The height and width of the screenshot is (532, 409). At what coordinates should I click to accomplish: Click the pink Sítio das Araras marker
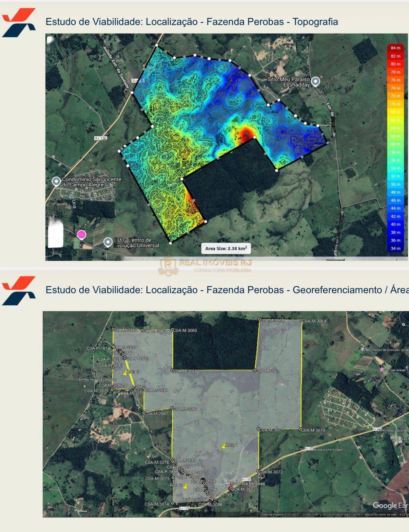click(382, 370)
